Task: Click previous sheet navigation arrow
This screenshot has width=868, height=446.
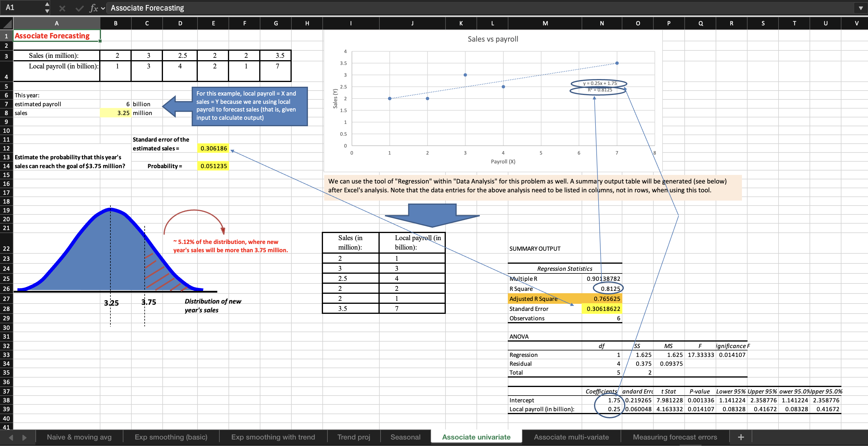Action: click(x=11, y=437)
